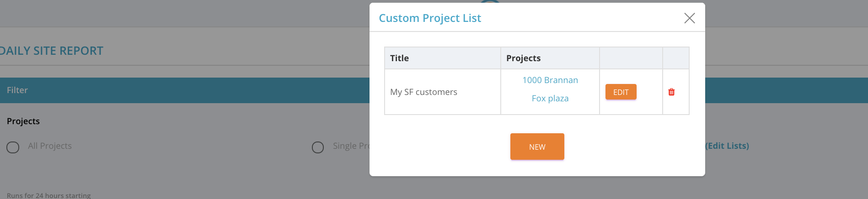Collapse the Filter section header bar
This screenshot has height=199, width=868.
[x=183, y=90]
